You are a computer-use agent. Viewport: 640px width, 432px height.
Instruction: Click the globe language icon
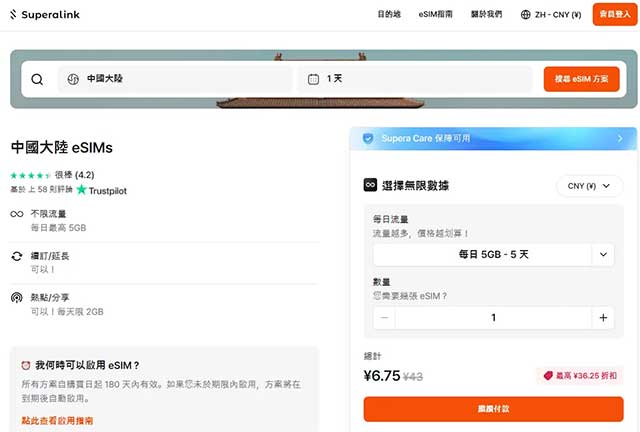pos(526,15)
